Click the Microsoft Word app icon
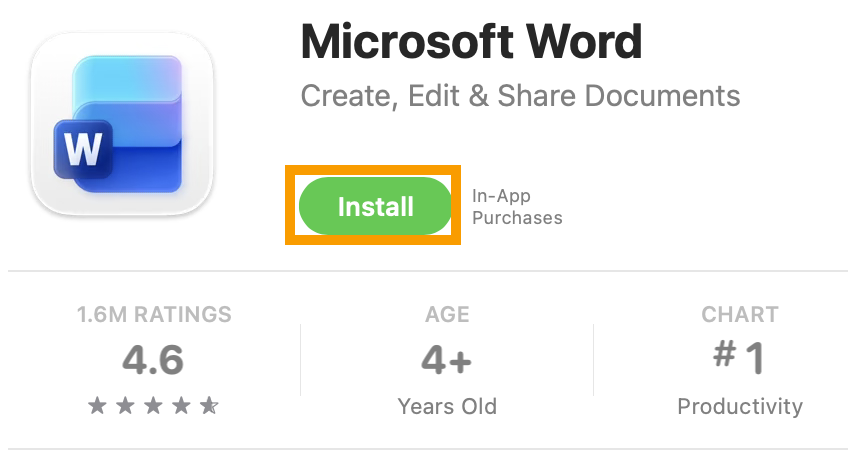Viewport: 848px width, 460px height. (122, 124)
